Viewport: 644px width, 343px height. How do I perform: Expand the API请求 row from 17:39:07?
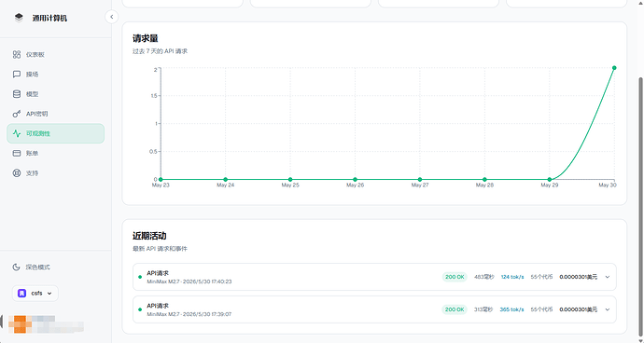point(608,309)
